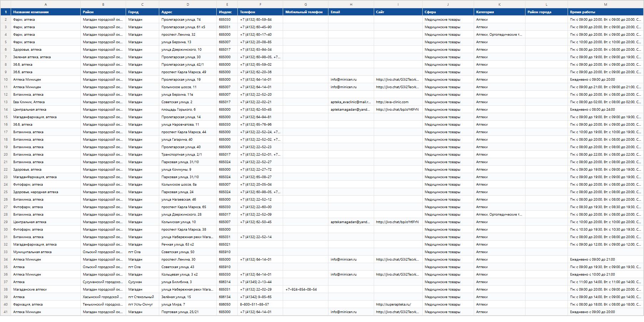The image size is (644, 322).
Task: Select mobile number '+7–924–854–08–54'
Action: pos(306,290)
